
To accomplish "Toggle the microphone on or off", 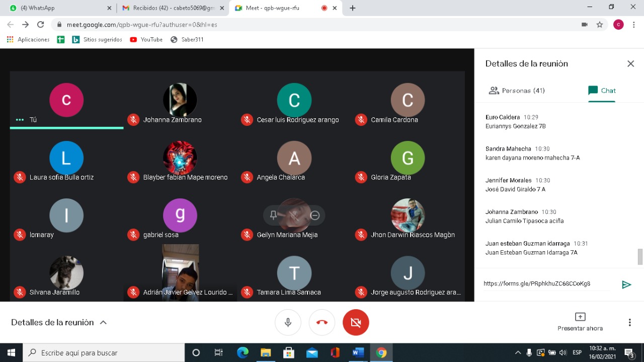I will (288, 322).
